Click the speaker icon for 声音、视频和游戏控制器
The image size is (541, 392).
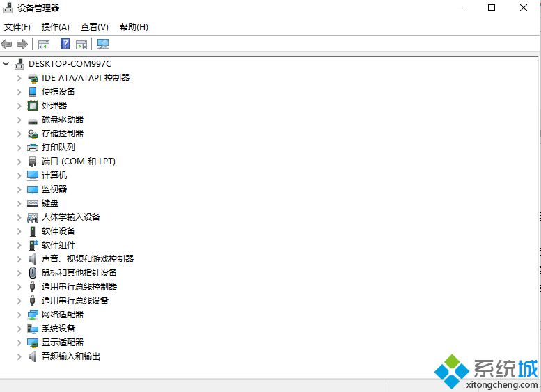(x=33, y=259)
